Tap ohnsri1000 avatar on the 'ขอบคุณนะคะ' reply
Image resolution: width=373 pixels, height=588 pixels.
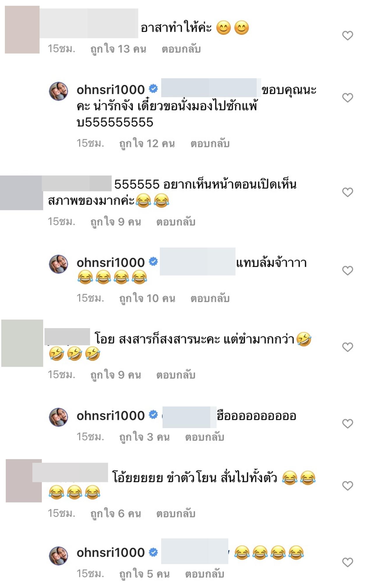[58, 91]
